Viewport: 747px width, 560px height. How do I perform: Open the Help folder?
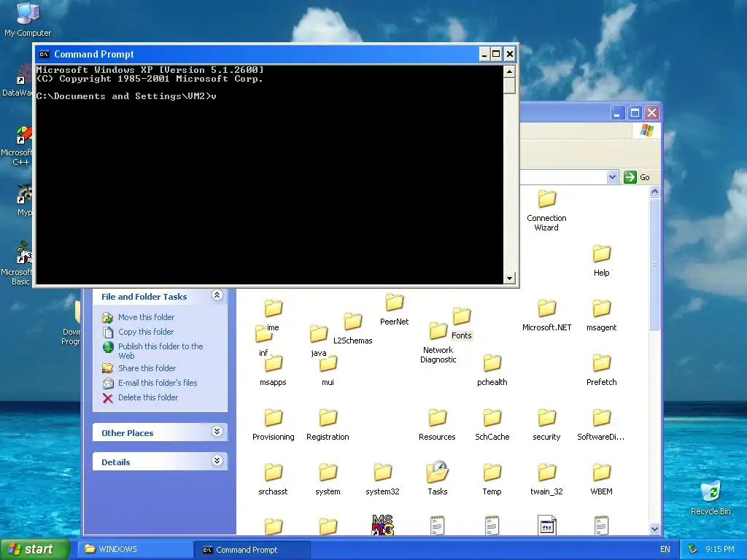(601, 260)
